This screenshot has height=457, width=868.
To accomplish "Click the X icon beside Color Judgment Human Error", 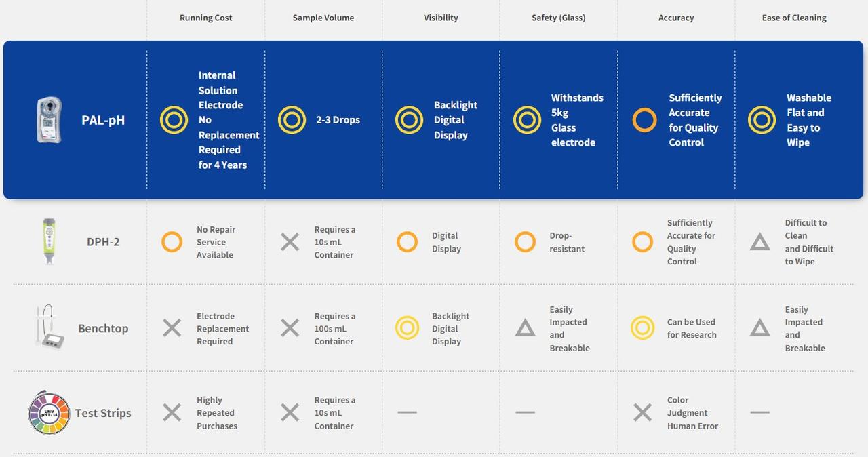I will coord(642,412).
